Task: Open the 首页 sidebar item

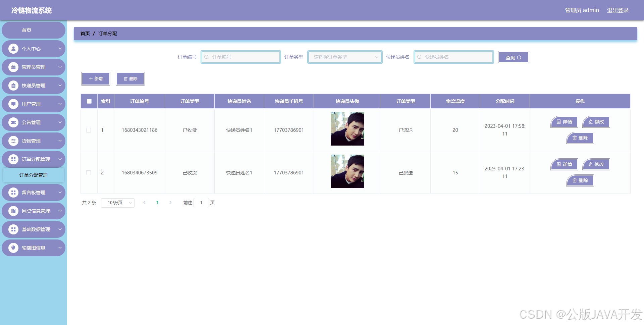Action: click(34, 30)
